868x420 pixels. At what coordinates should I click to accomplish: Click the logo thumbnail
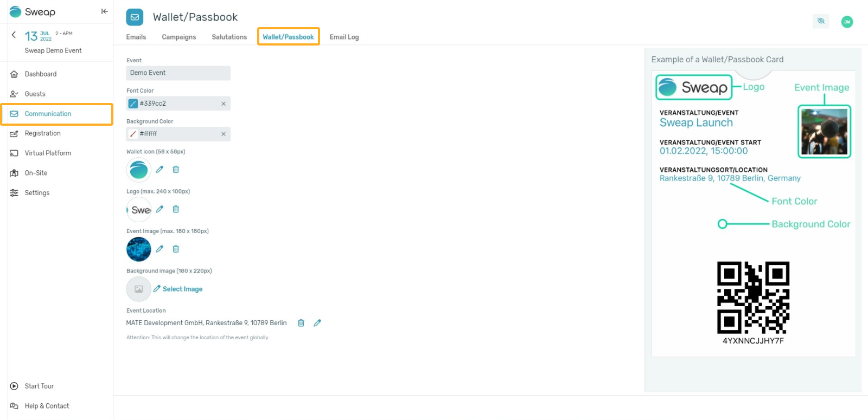[139, 210]
